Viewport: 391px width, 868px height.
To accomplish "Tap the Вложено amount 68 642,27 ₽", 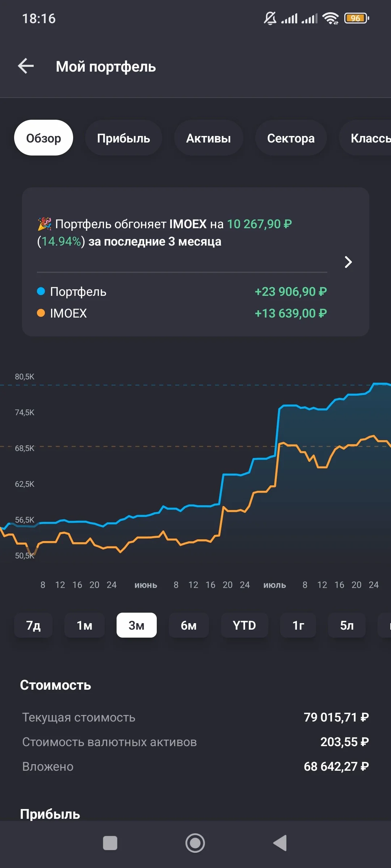I will (336, 766).
